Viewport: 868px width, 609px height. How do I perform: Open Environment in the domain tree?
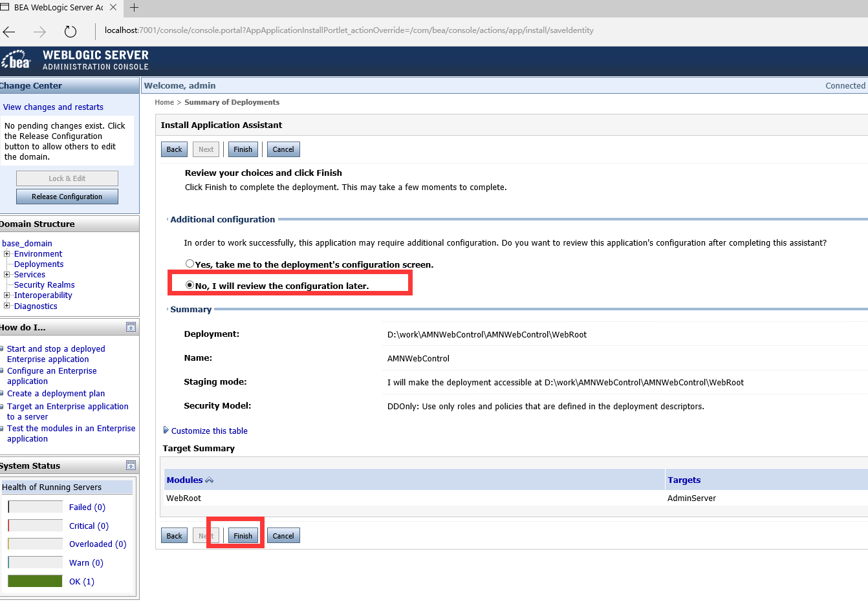(x=38, y=254)
